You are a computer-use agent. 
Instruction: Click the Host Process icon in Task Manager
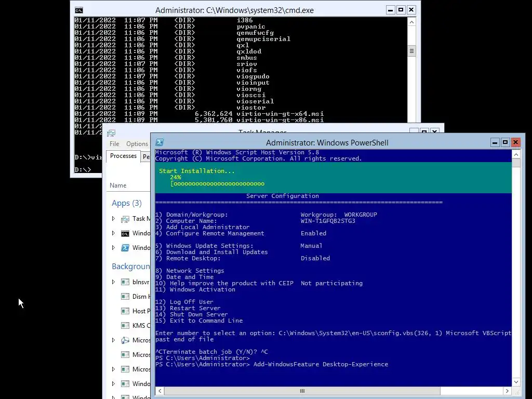point(125,311)
